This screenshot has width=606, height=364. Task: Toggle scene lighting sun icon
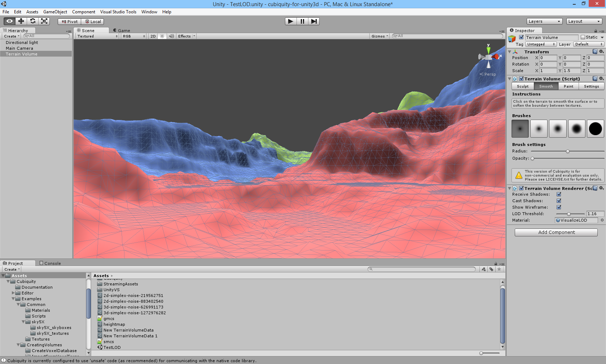point(162,36)
